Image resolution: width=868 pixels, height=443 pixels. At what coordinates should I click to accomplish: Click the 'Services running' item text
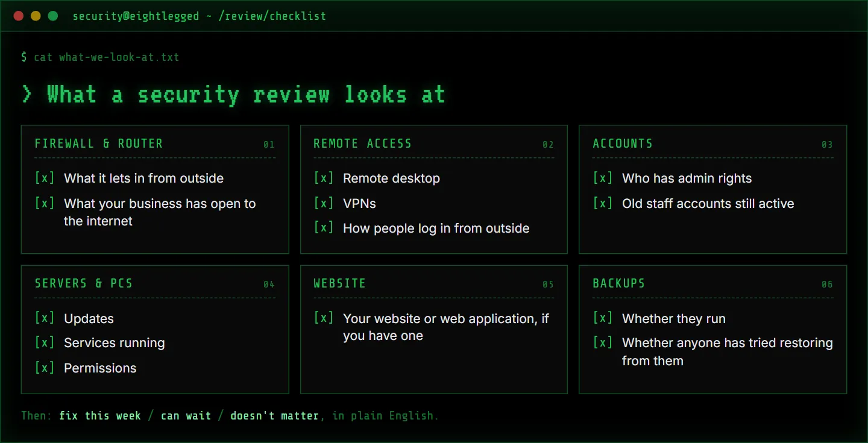point(115,343)
